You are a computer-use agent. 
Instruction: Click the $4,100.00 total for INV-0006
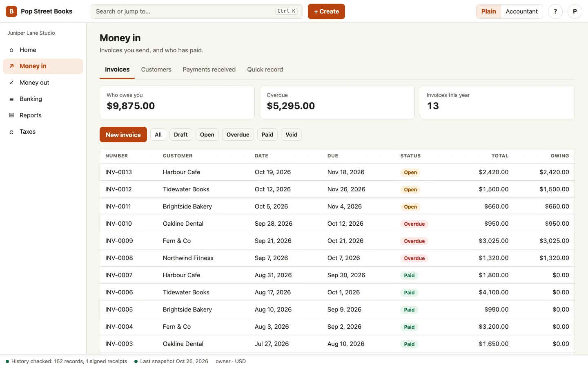tap(494, 292)
